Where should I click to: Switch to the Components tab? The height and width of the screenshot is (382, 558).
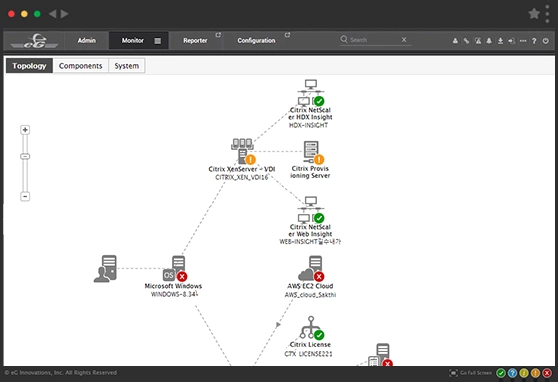coord(80,66)
